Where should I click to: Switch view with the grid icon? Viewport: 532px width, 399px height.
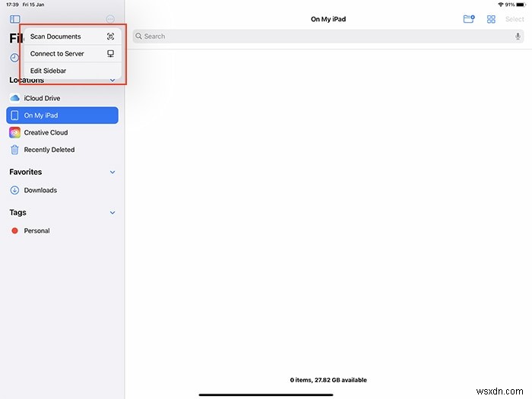(x=491, y=19)
